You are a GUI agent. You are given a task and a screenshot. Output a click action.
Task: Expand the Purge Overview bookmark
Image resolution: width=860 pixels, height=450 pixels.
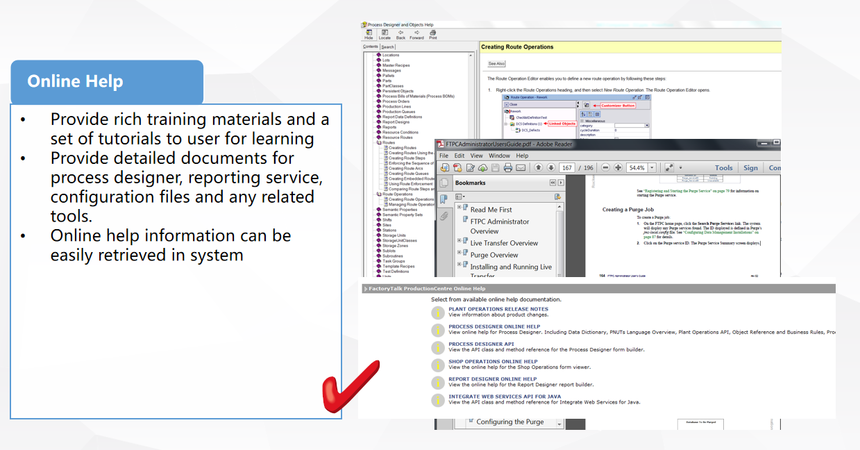tap(459, 252)
